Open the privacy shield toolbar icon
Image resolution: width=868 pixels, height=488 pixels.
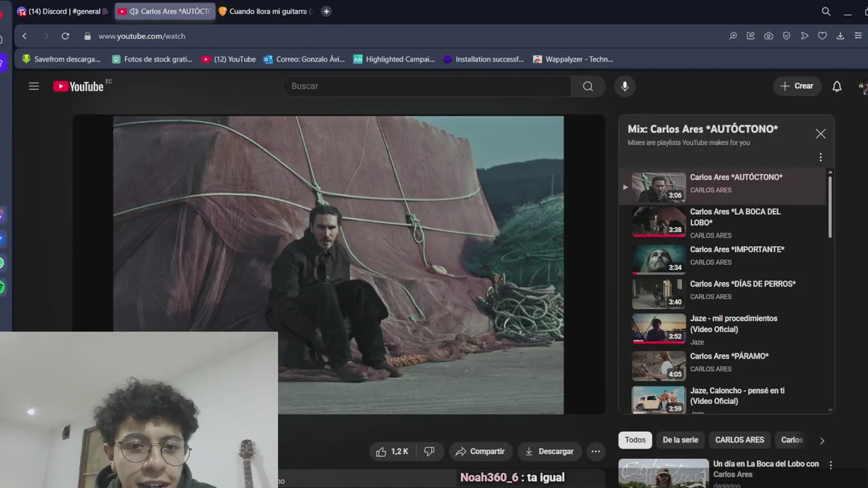[787, 36]
